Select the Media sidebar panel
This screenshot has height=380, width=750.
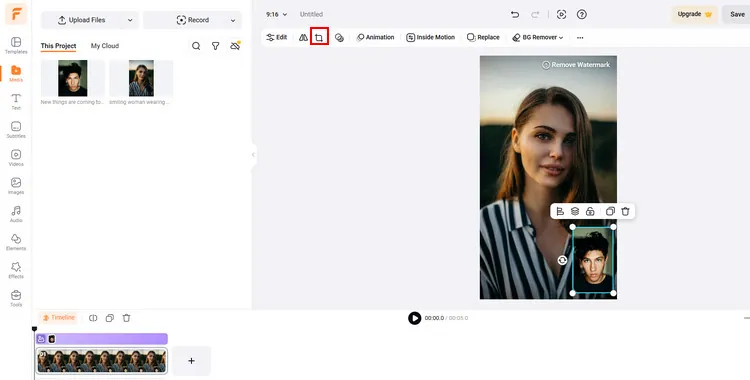pos(16,73)
